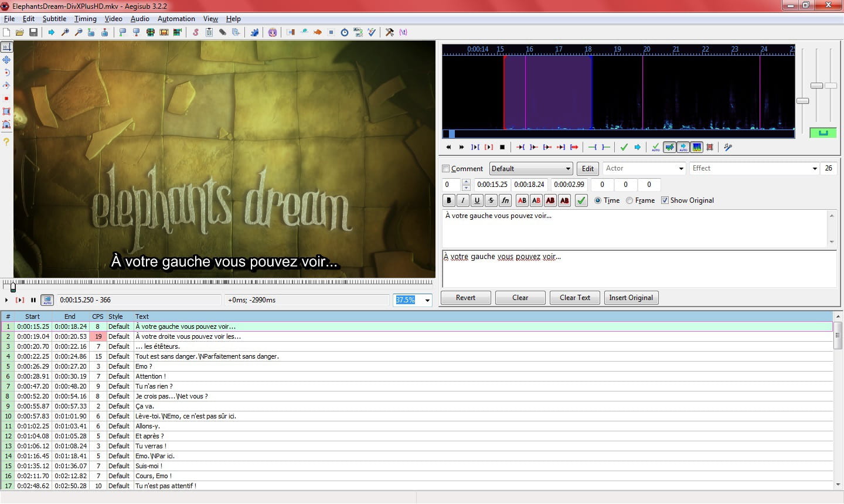Select the rectangular Clip tool
The width and height of the screenshot is (844, 504).
tap(6, 111)
